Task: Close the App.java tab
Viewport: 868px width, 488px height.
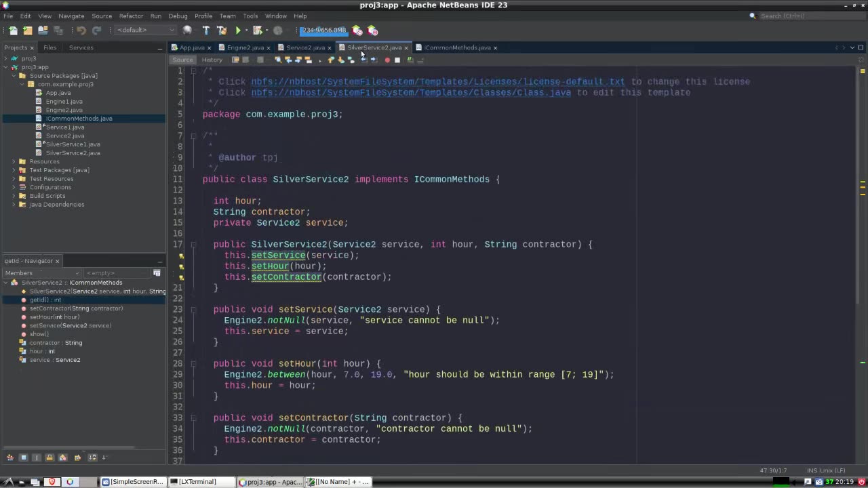Action: (209, 47)
